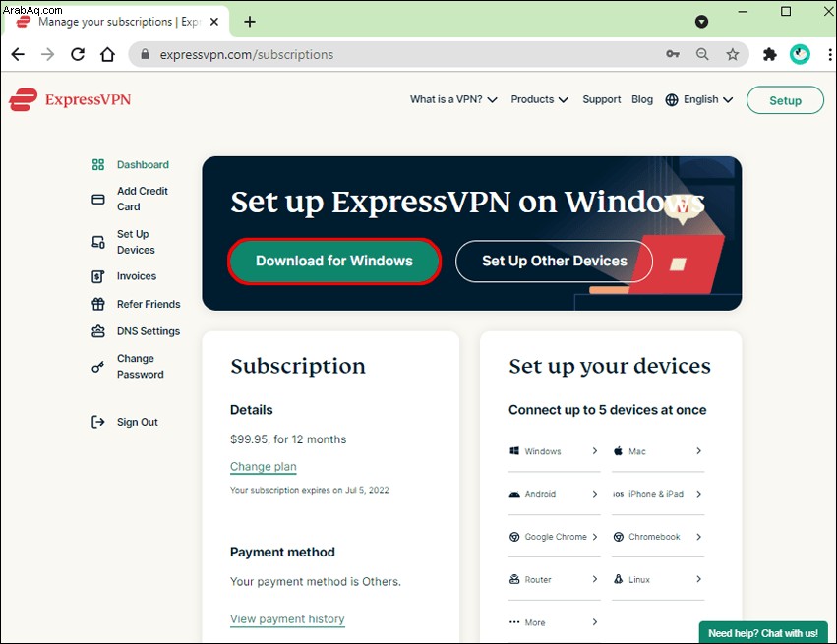Viewport: 837px width, 644px height.
Task: Open the Support page
Action: (x=602, y=99)
